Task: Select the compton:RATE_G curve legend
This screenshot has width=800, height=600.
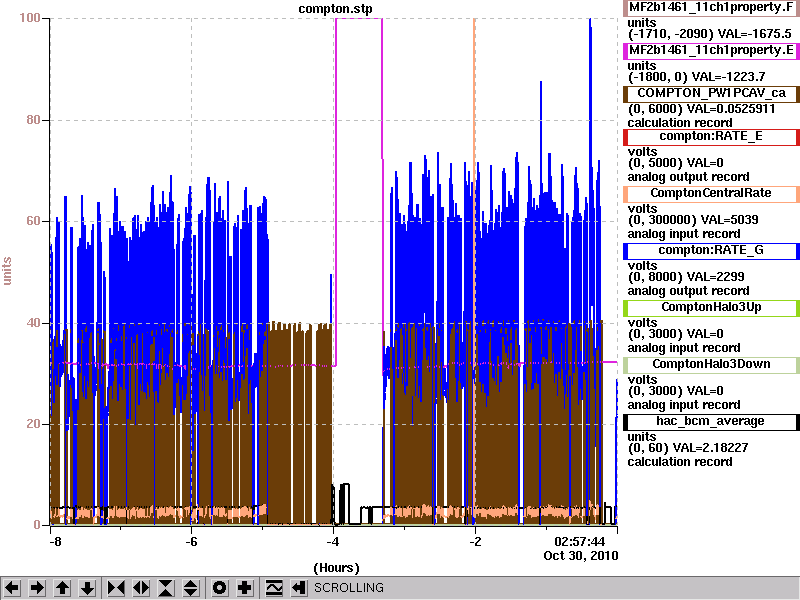Action: 711,251
